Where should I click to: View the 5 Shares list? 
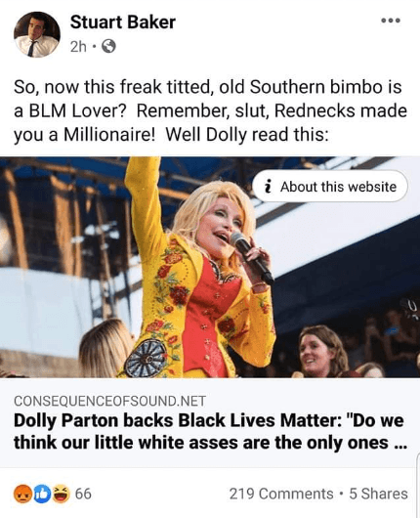tap(378, 494)
